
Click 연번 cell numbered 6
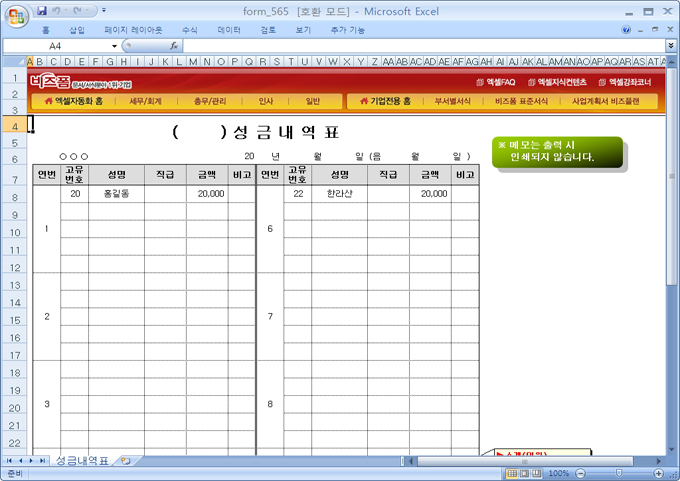click(x=270, y=229)
